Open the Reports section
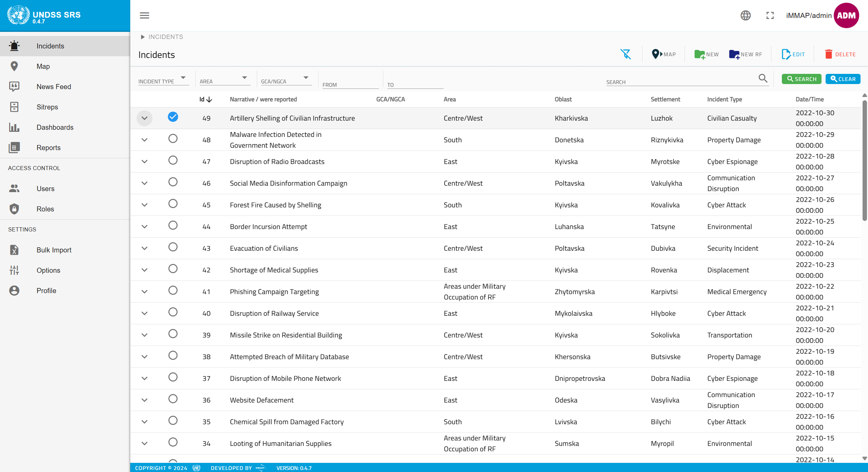The width and height of the screenshot is (868, 472). click(x=48, y=147)
